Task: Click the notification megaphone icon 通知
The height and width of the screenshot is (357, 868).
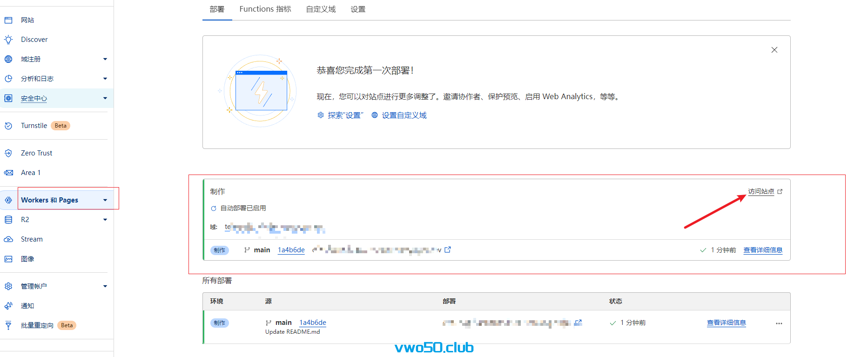Action: tap(8, 306)
